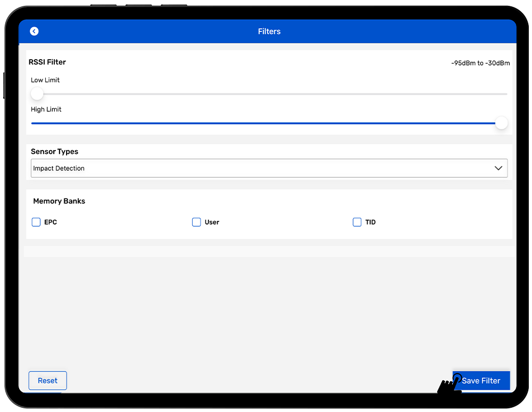The width and height of the screenshot is (532, 412).
Task: Tick the User memory bank checkbox
Action: point(196,222)
